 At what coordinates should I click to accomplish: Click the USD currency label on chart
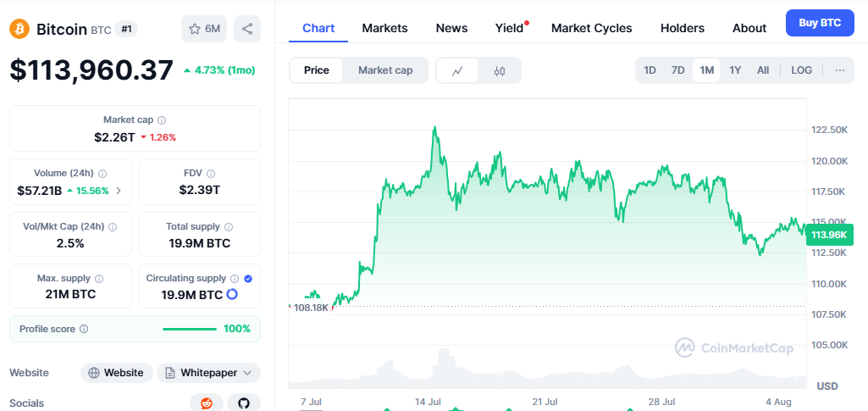[827, 386]
